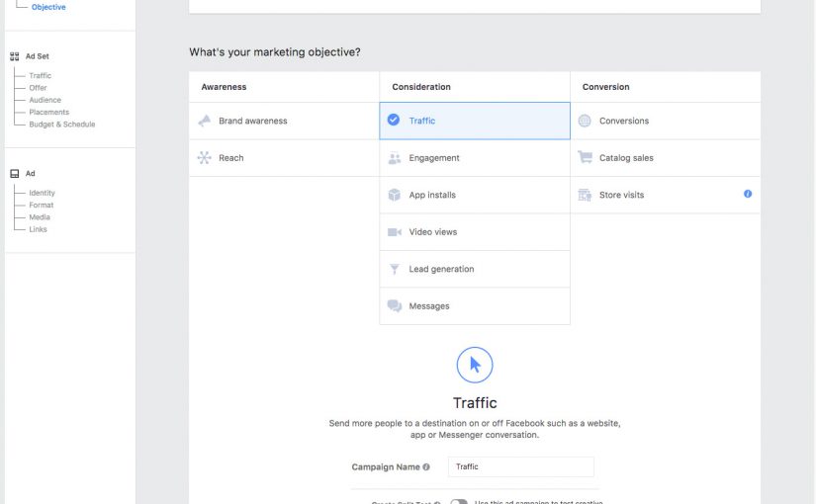Viewport: 816px width, 504px height.
Task: Click the Conversions globe icon
Action: point(585,121)
